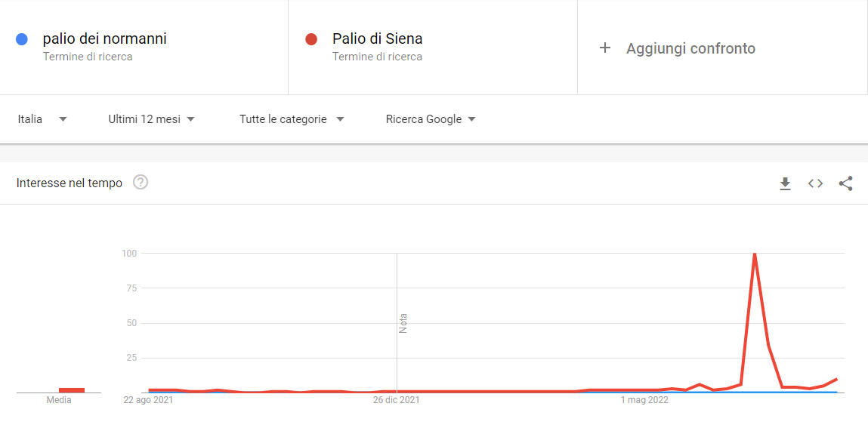
Task: Click the red peak at 100 on chart
Action: coord(755,254)
